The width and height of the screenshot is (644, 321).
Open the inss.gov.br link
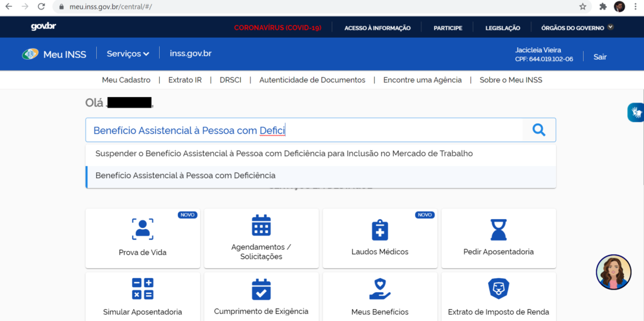click(x=191, y=53)
